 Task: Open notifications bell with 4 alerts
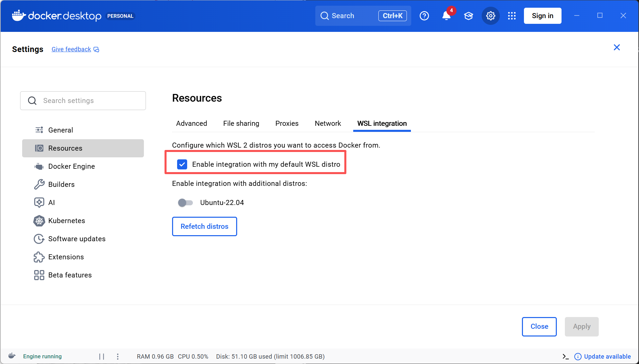[446, 16]
